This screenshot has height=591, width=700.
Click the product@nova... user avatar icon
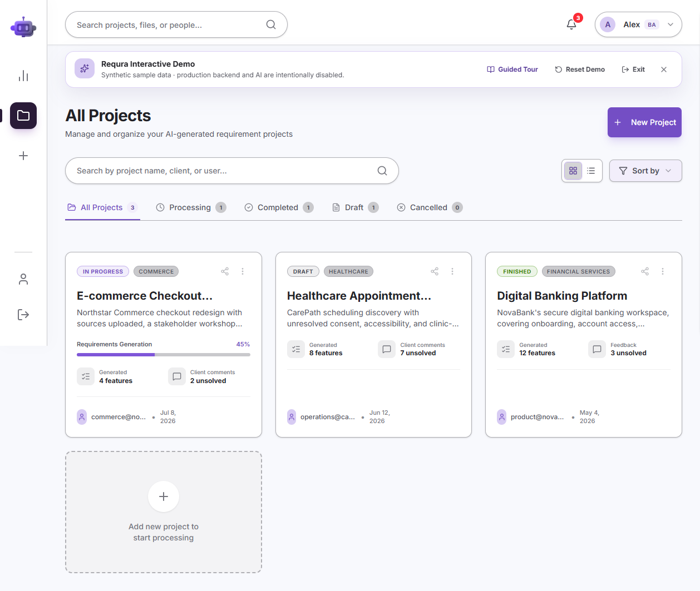[x=502, y=417]
